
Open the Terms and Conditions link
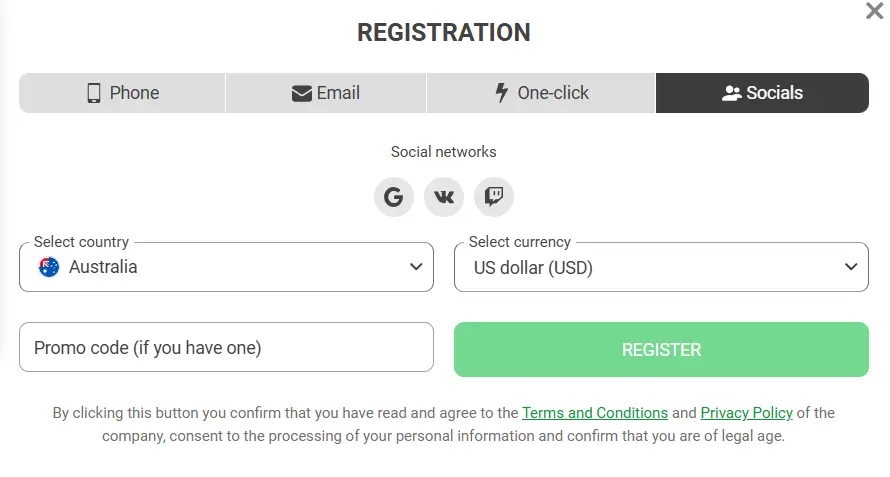point(595,413)
